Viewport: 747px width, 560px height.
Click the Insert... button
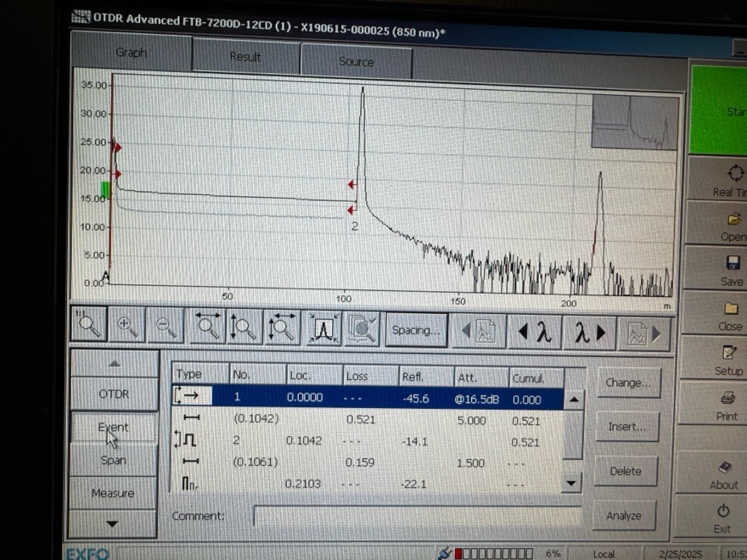(x=627, y=427)
